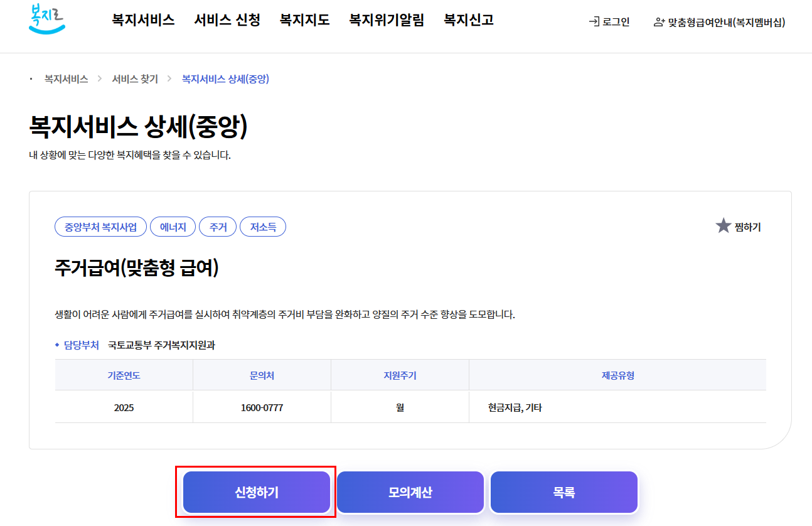Click the 기준연도 column header
812x526 pixels.
(124, 375)
